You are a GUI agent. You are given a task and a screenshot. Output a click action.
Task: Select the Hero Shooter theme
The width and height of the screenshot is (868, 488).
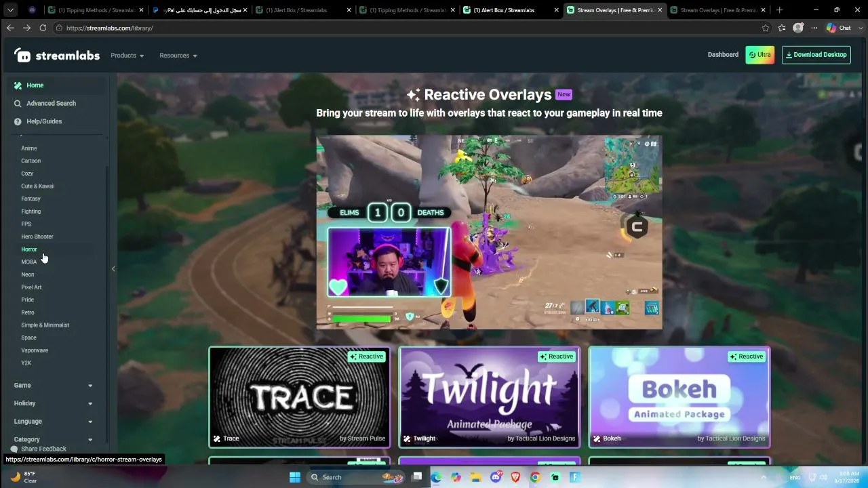(37, 237)
